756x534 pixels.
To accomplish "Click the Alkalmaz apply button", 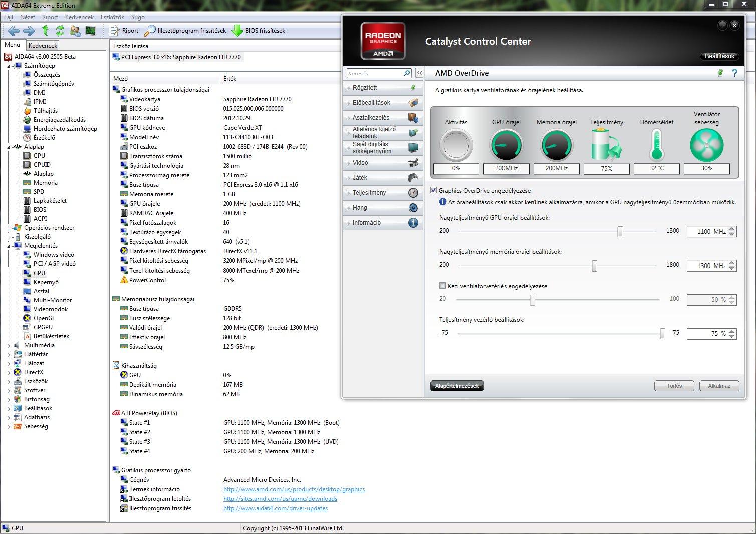I will click(x=719, y=386).
